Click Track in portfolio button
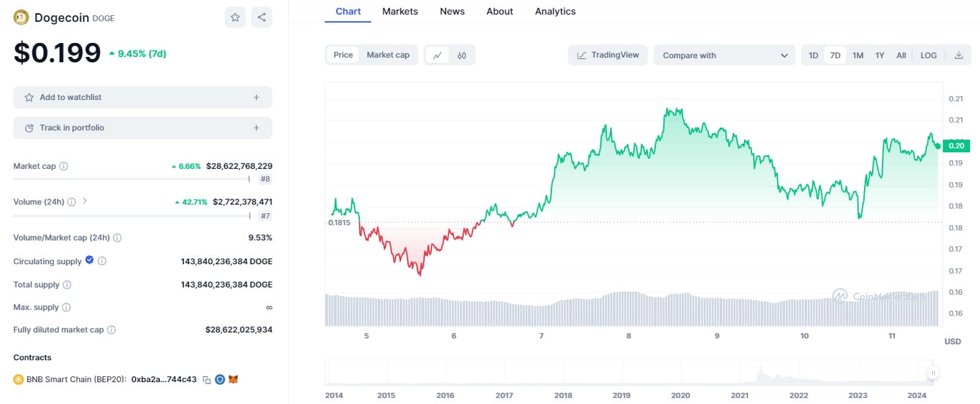Screen dimensions: 980x404 (x=142, y=128)
